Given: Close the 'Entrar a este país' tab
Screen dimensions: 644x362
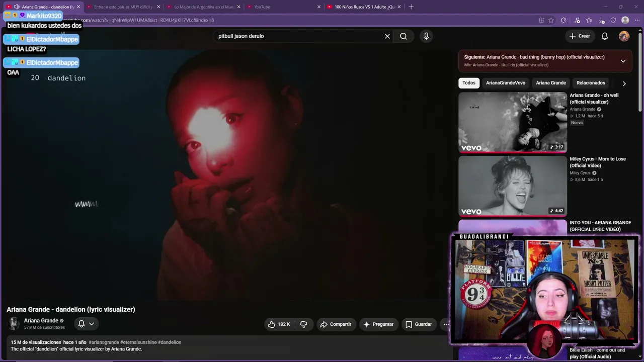Looking at the screenshot, I should click(x=158, y=7).
